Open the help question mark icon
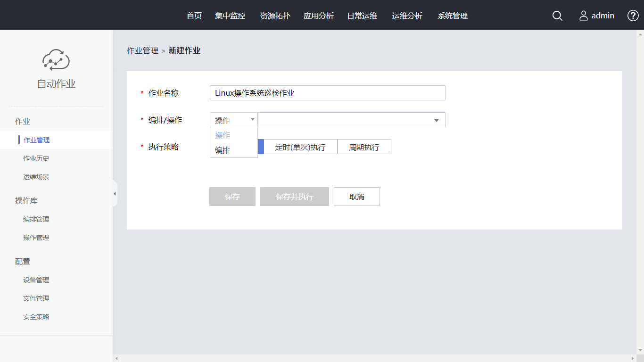The width and height of the screenshot is (644, 362). [x=633, y=16]
